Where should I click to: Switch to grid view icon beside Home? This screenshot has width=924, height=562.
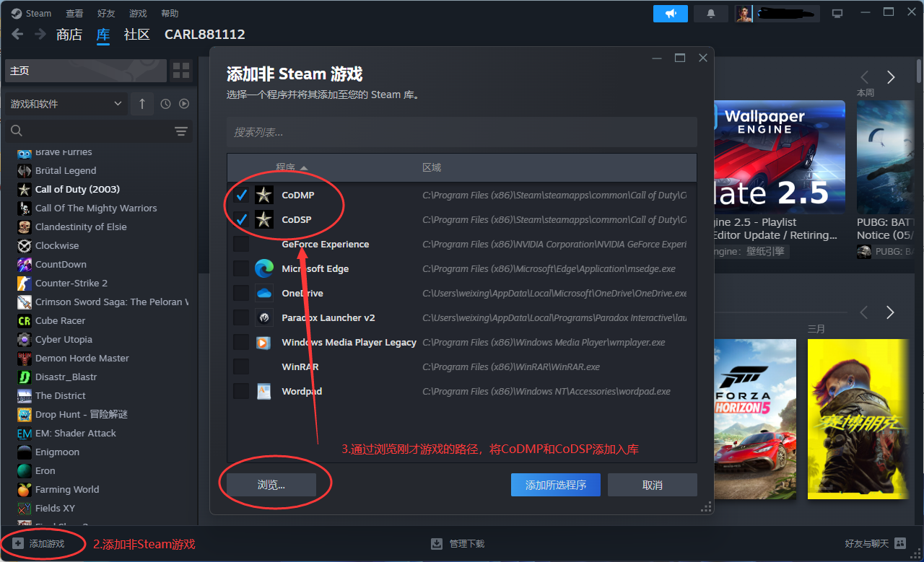pos(181,71)
